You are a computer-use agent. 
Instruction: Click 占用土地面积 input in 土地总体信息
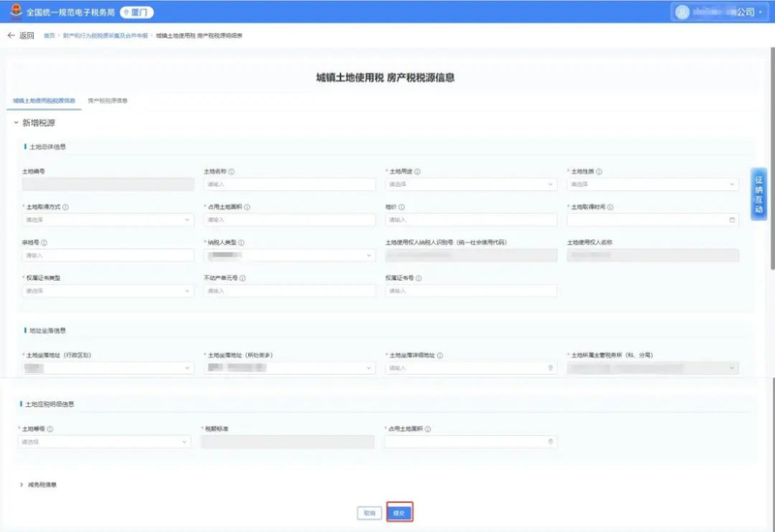(x=290, y=220)
